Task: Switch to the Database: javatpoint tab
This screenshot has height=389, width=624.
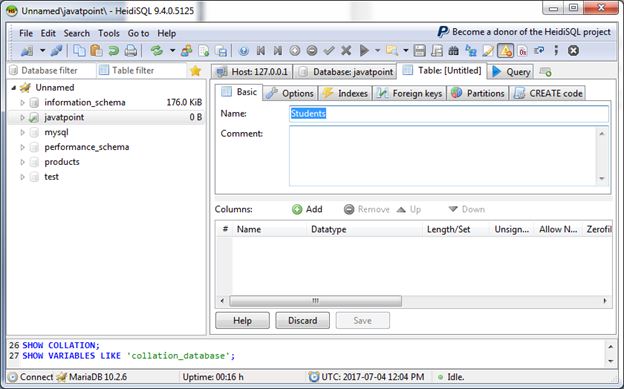Action: pos(346,72)
